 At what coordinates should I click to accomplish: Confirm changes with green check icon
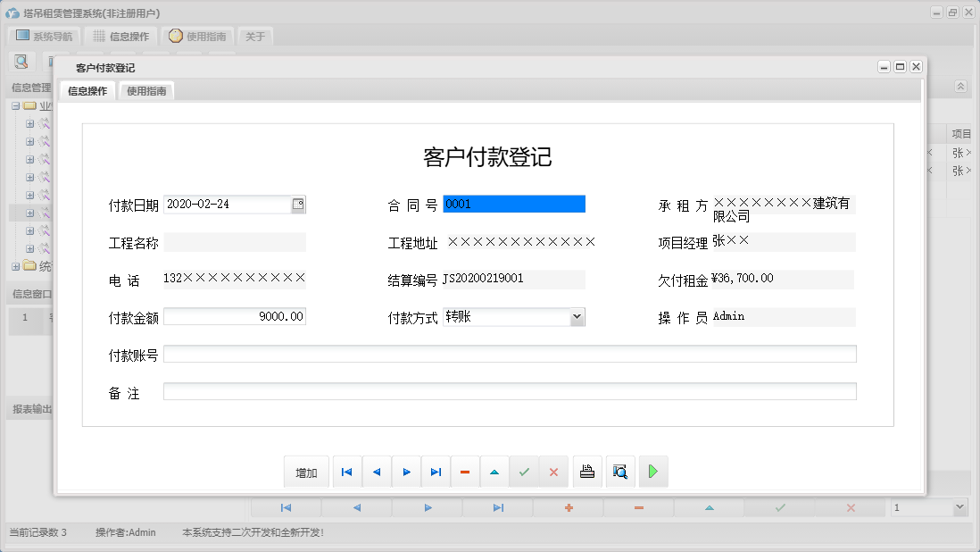pos(524,471)
